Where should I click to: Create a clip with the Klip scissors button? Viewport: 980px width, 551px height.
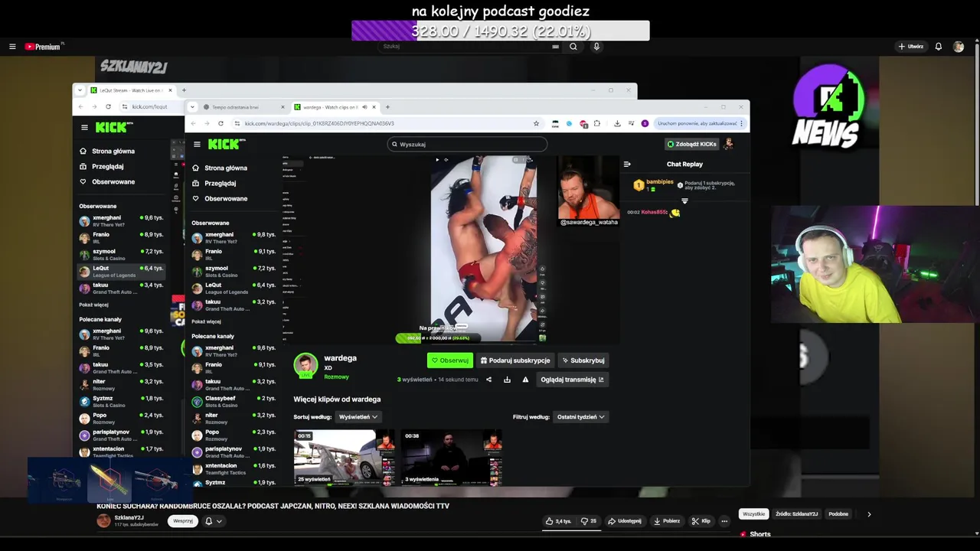701,521
